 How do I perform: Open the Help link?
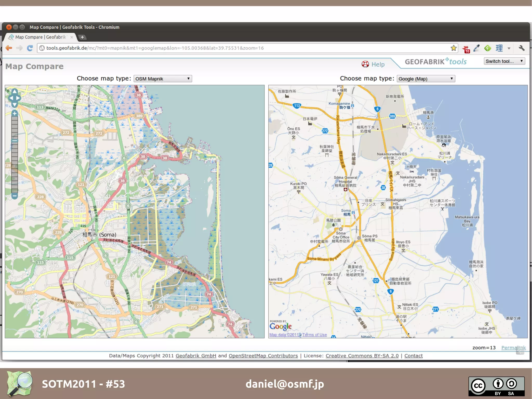[378, 64]
